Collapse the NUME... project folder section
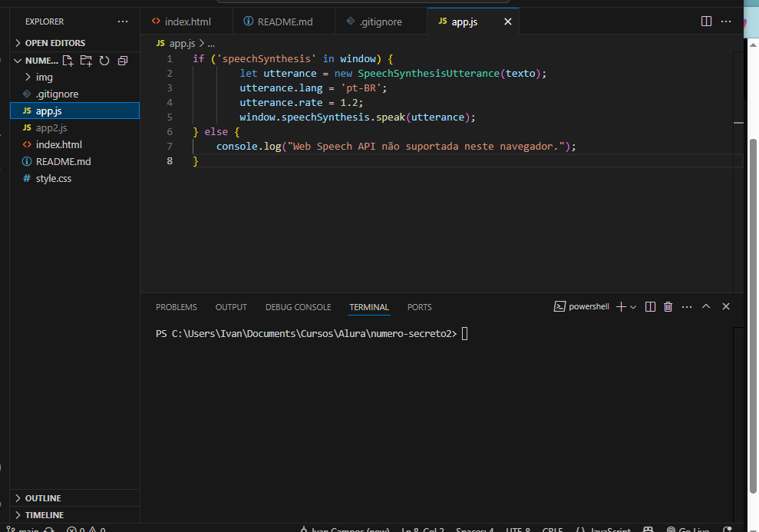759x532 pixels. (x=36, y=61)
